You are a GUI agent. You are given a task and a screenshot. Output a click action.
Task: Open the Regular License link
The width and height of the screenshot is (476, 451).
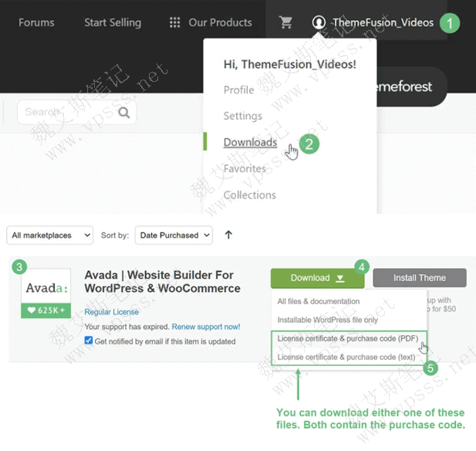click(112, 312)
